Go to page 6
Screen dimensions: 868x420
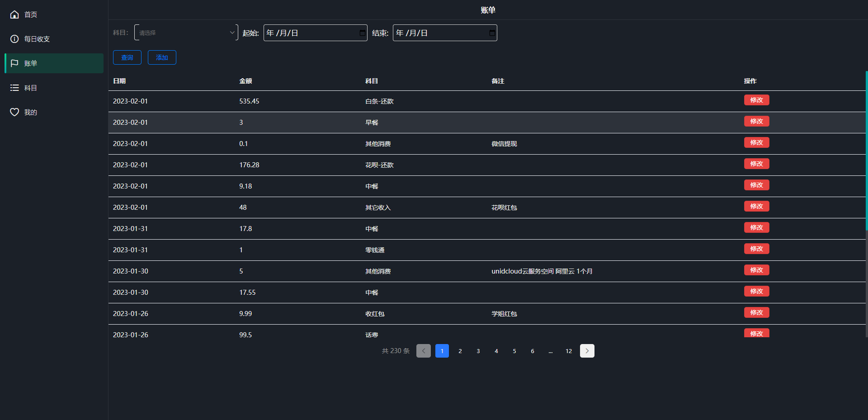[533, 351]
